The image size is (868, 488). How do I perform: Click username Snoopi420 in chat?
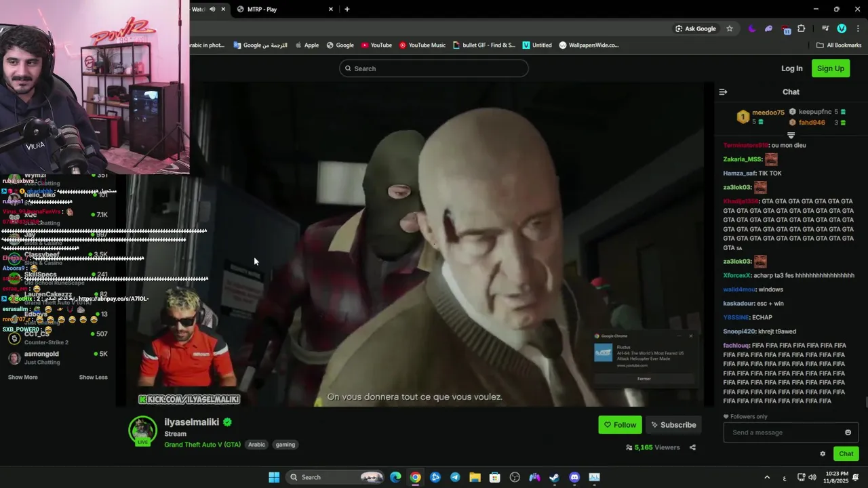738,331
